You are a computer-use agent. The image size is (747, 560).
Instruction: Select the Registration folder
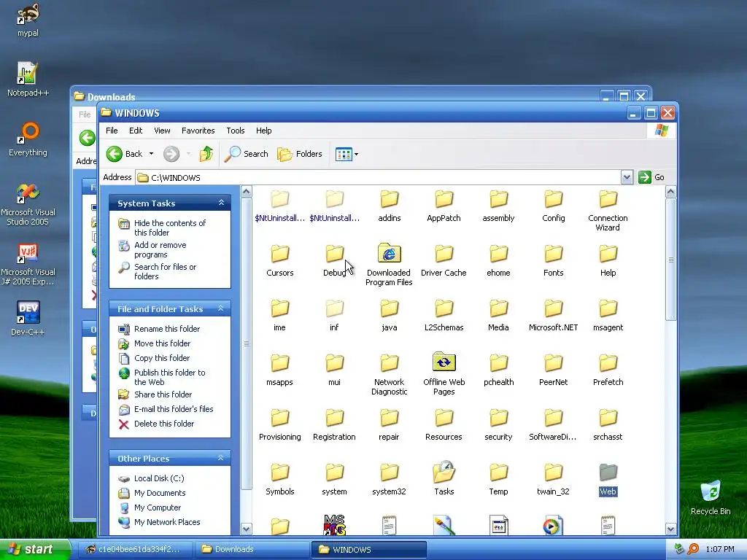(334, 425)
